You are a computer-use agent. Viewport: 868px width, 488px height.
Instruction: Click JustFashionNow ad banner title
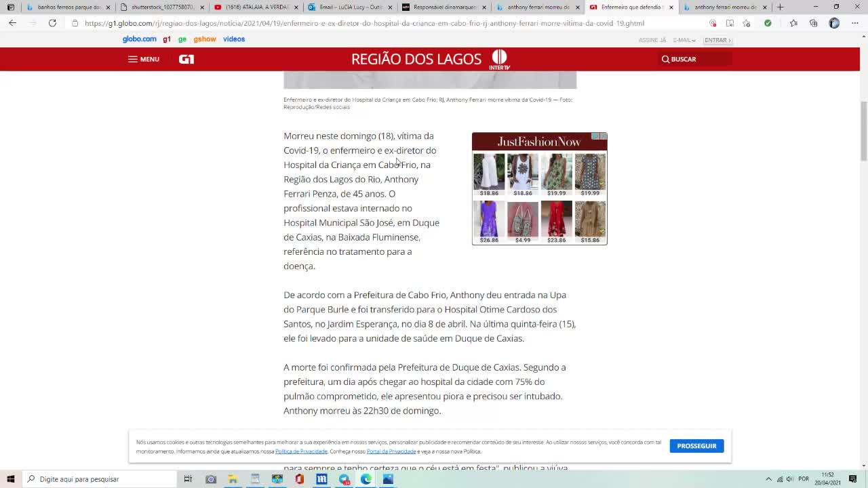tap(539, 142)
